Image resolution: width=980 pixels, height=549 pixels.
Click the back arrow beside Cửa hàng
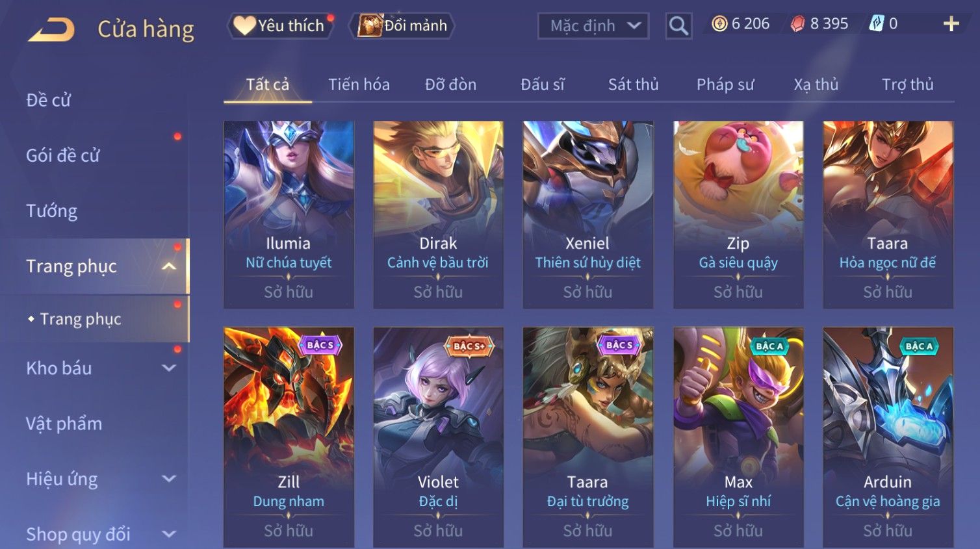51,29
